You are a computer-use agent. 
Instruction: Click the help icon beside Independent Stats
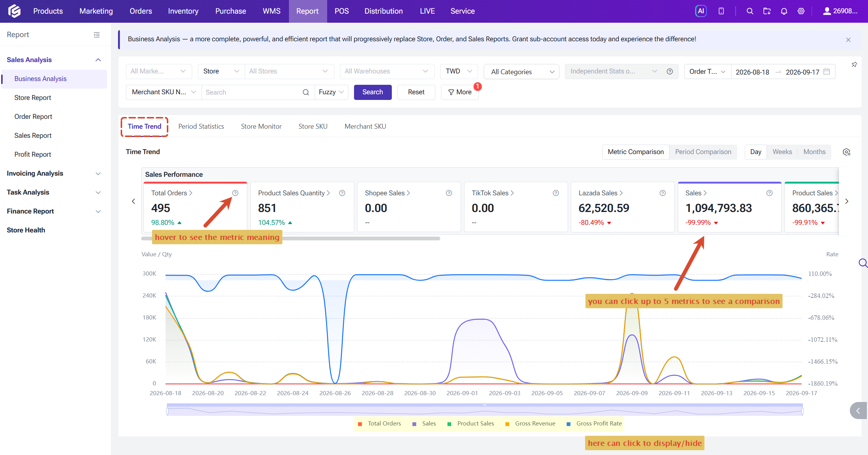(x=669, y=72)
